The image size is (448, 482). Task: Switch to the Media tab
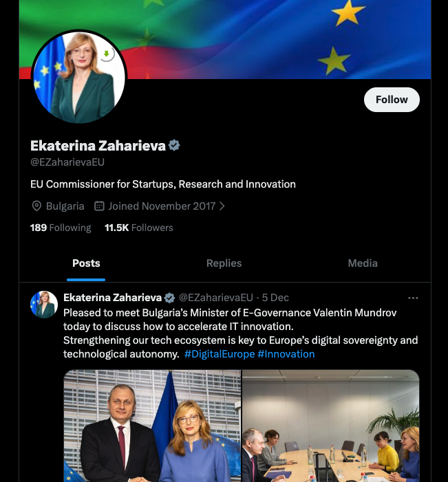point(363,263)
